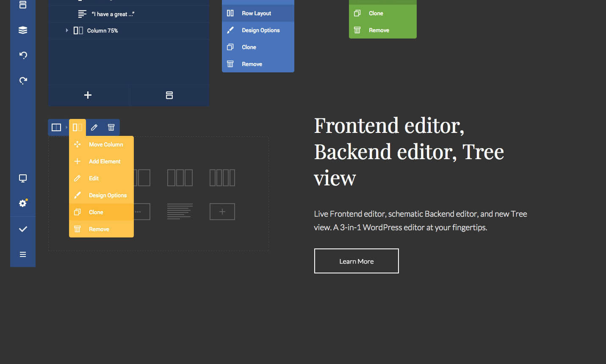Choose Clone in the green menu

point(383,13)
